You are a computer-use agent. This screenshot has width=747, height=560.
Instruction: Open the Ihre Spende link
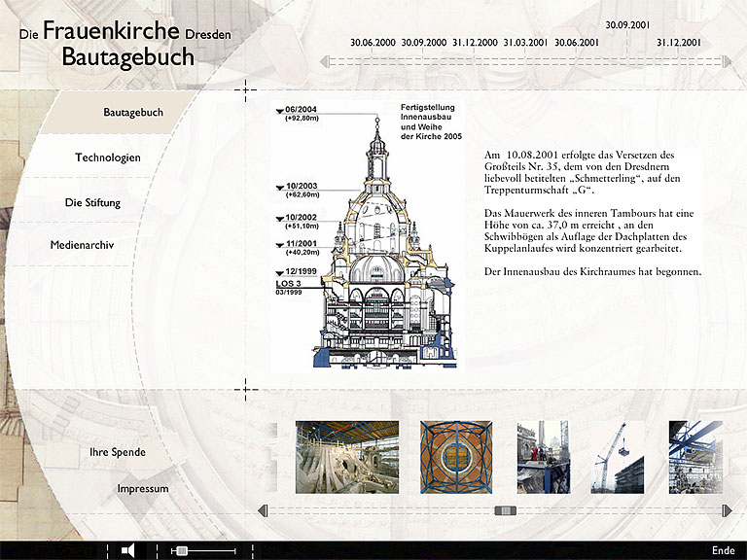117,452
